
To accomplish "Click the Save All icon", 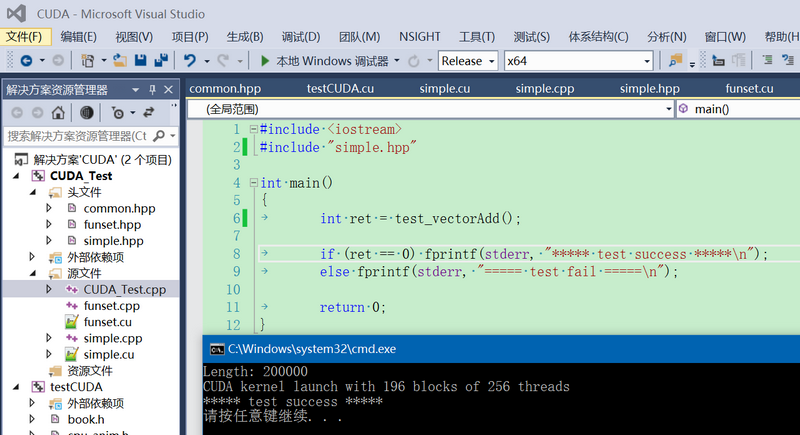I will click(161, 61).
